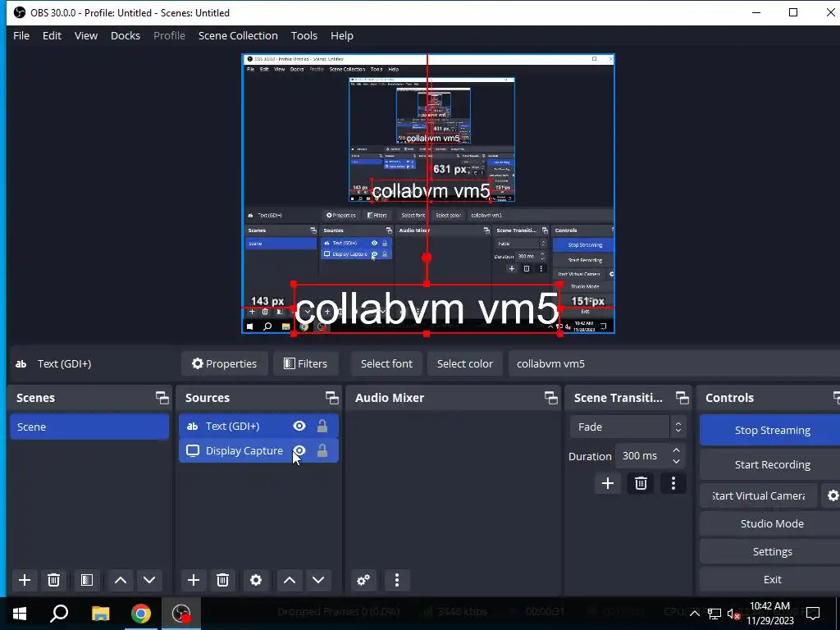Open Filters for the selected text source

pos(305,363)
